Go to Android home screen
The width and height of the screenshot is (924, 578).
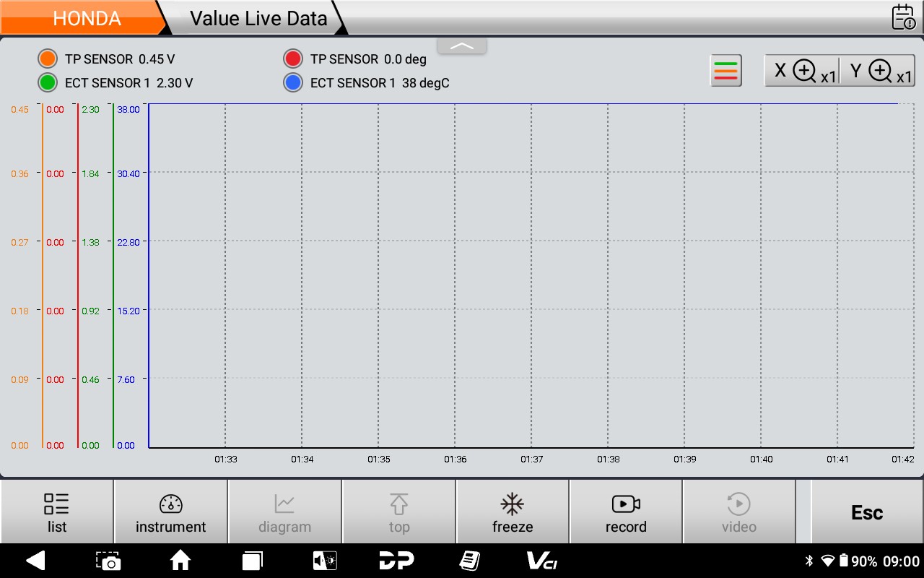(180, 561)
